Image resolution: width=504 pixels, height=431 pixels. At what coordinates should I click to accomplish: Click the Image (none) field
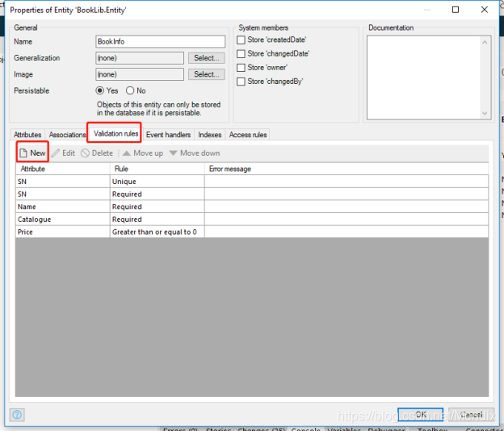tap(140, 74)
